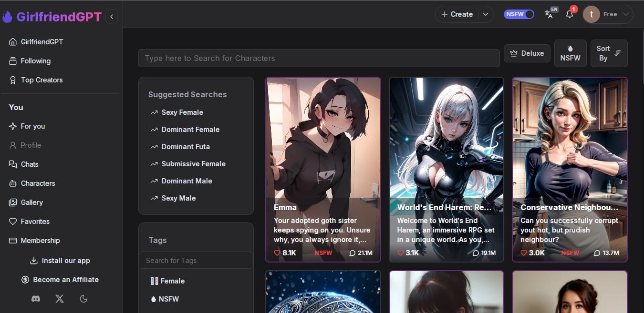The image size is (644, 313).
Task: Open the Chats section
Action: click(x=24, y=164)
